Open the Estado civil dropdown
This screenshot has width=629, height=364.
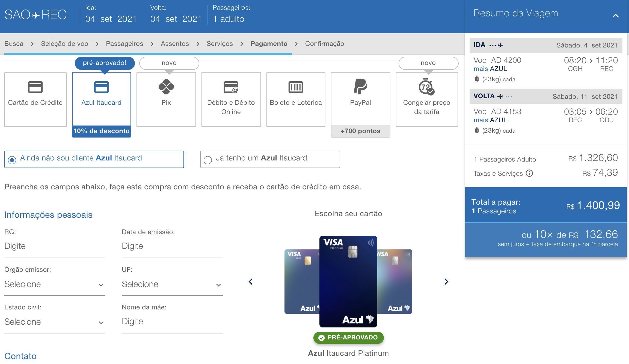pyautogui.click(x=55, y=322)
